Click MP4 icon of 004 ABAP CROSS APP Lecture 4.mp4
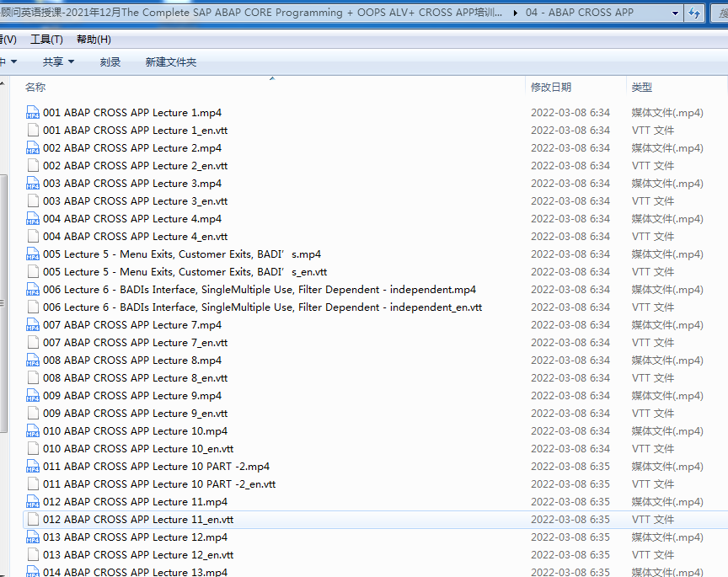Screen dimensions: 728x577 coord(33,219)
